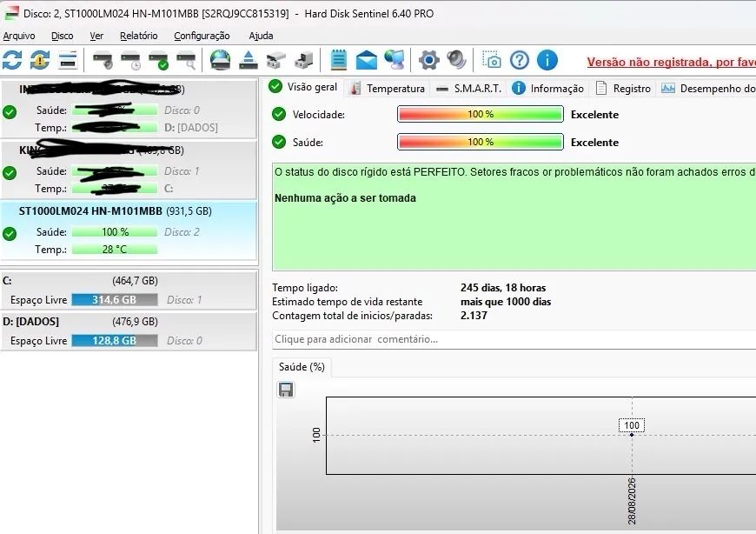Switch to the S.M.A.R.T. tab

tap(468, 89)
